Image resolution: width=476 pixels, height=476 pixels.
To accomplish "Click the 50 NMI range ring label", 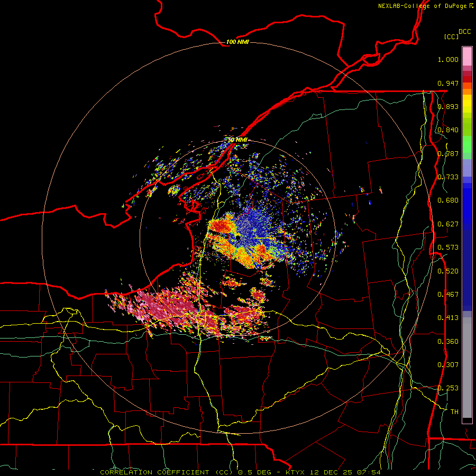I will click(x=237, y=140).
